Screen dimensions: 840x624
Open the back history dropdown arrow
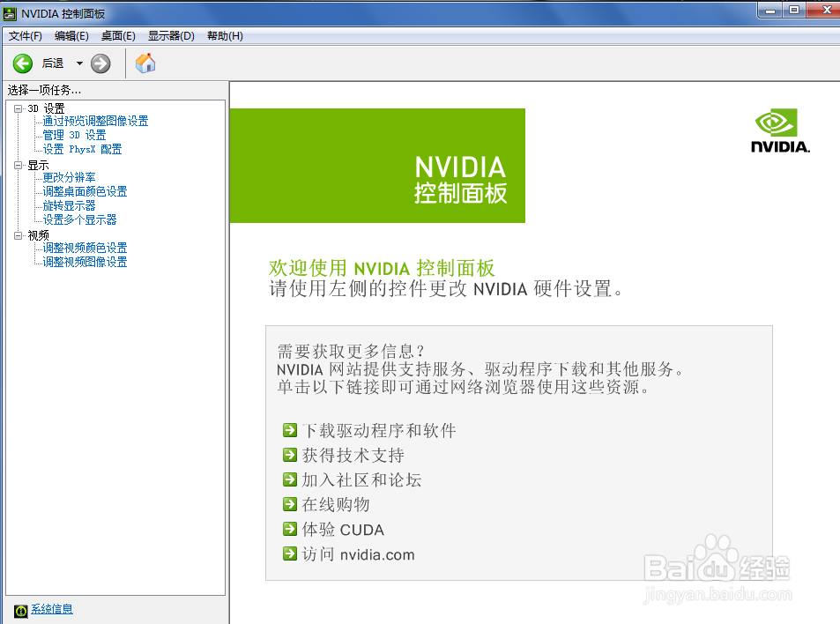coord(79,63)
